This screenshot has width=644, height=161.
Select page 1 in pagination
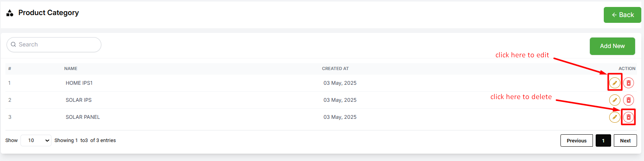(x=603, y=140)
